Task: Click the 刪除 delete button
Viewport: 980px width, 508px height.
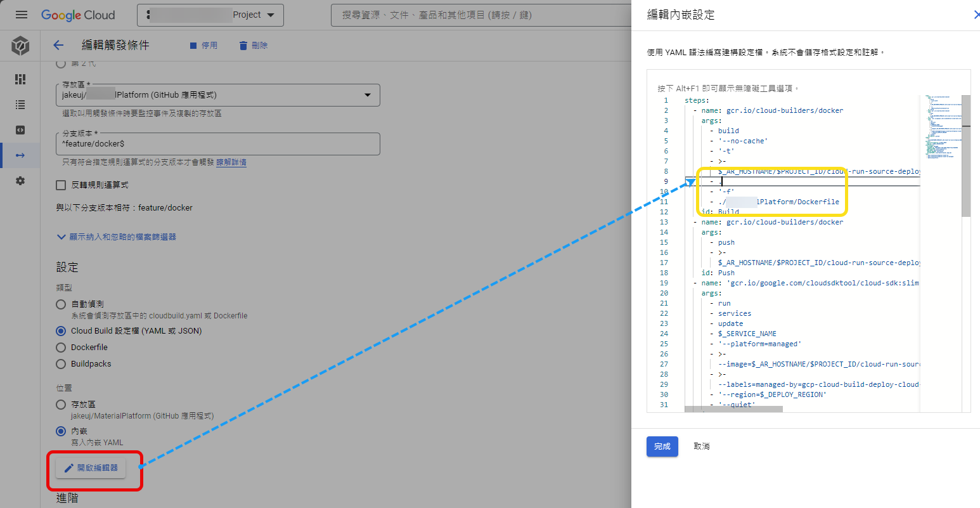Action: click(x=253, y=46)
